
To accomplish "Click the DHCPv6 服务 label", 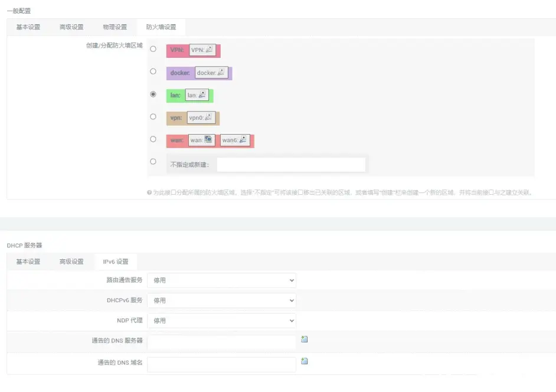I will (125, 300).
